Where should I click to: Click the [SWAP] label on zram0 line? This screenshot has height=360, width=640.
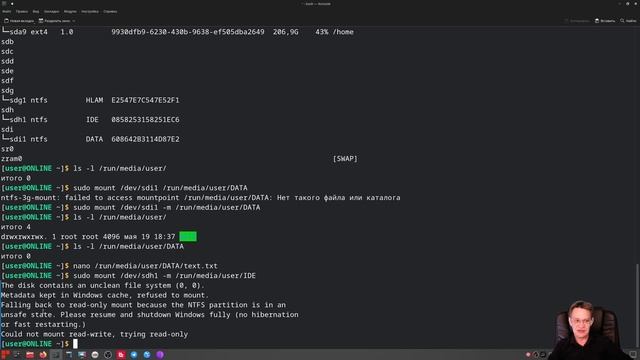[x=345, y=158]
